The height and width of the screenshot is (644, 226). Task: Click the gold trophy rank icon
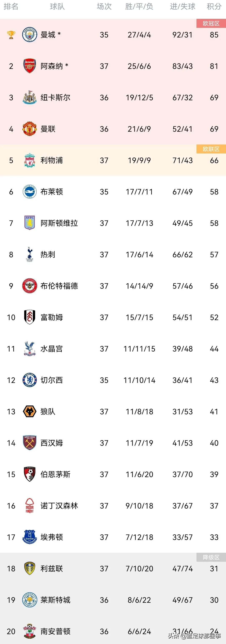[x=11, y=35]
